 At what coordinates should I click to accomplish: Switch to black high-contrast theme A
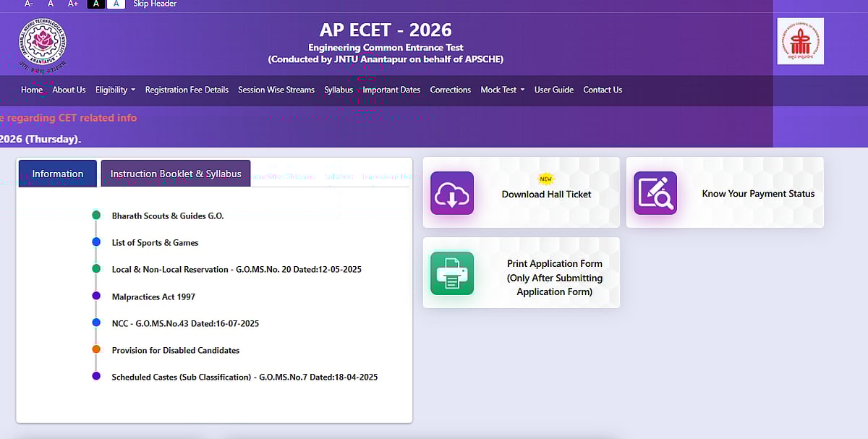[x=95, y=4]
